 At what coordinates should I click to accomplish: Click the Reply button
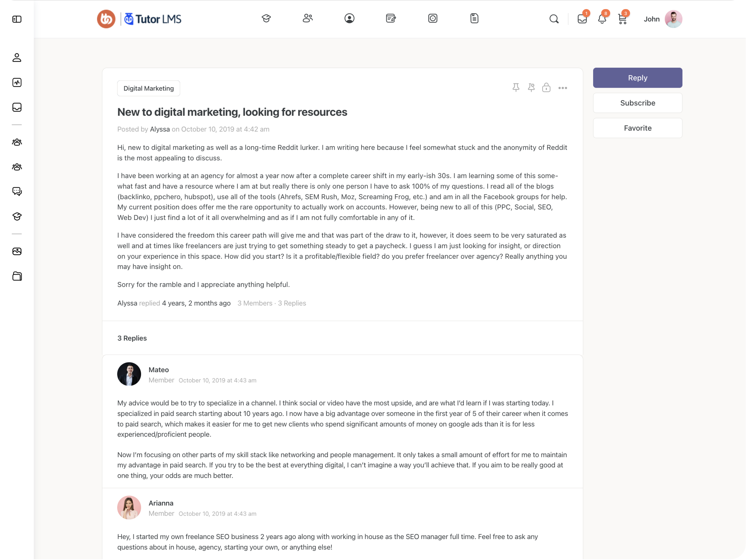[637, 78]
